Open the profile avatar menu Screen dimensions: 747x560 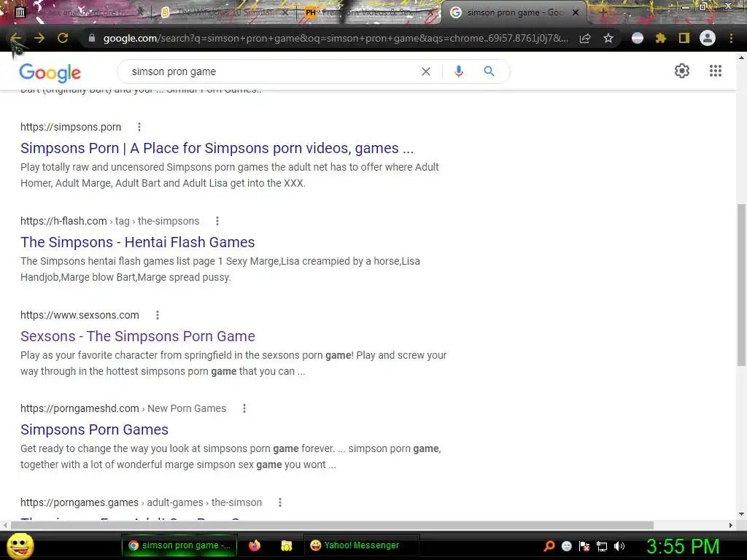click(x=708, y=38)
